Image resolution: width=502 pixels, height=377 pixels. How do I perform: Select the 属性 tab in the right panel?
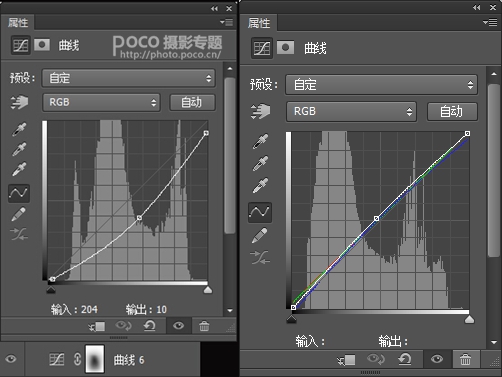click(259, 23)
